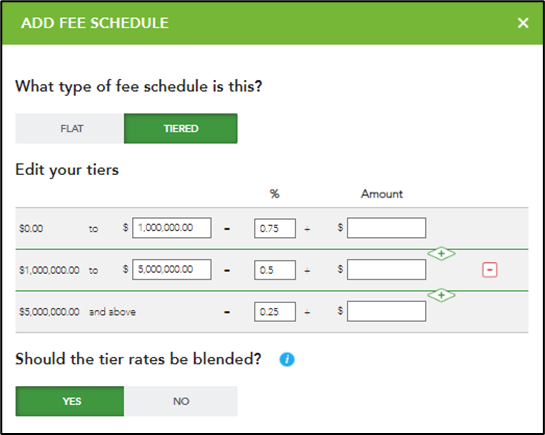This screenshot has width=545, height=435.
Task: Choose NO for blended tier rates
Action: tap(181, 401)
